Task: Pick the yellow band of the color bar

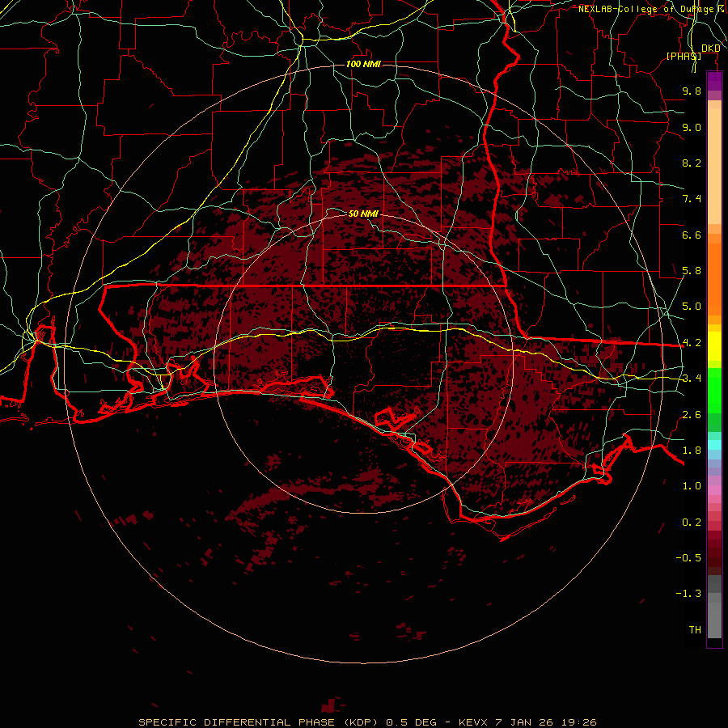Action: (x=714, y=346)
